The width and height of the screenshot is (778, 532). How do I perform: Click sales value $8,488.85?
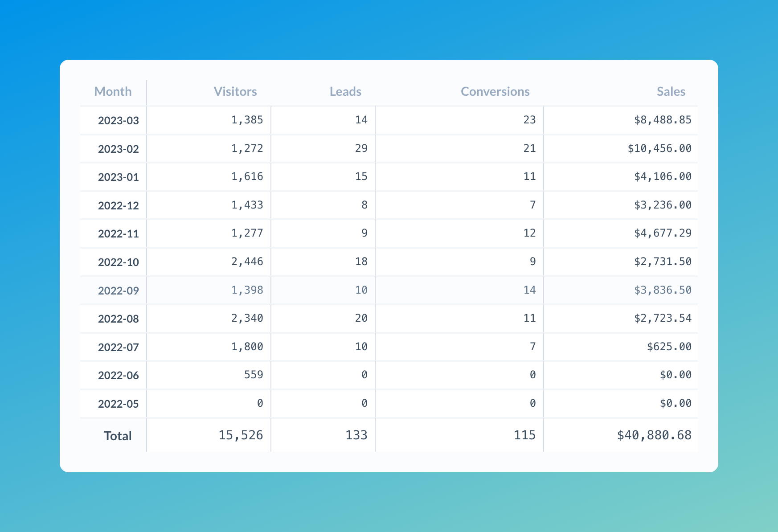coord(663,120)
